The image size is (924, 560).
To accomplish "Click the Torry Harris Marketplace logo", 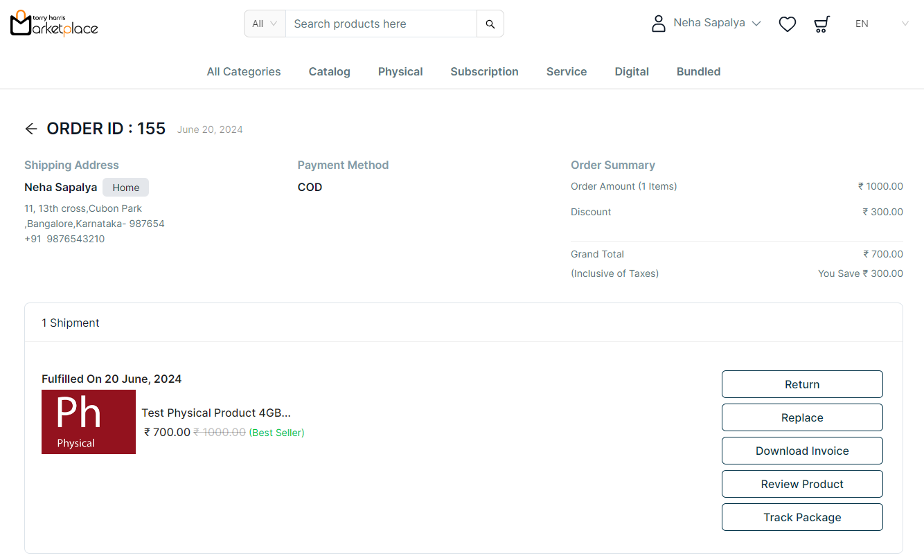I will point(54,24).
